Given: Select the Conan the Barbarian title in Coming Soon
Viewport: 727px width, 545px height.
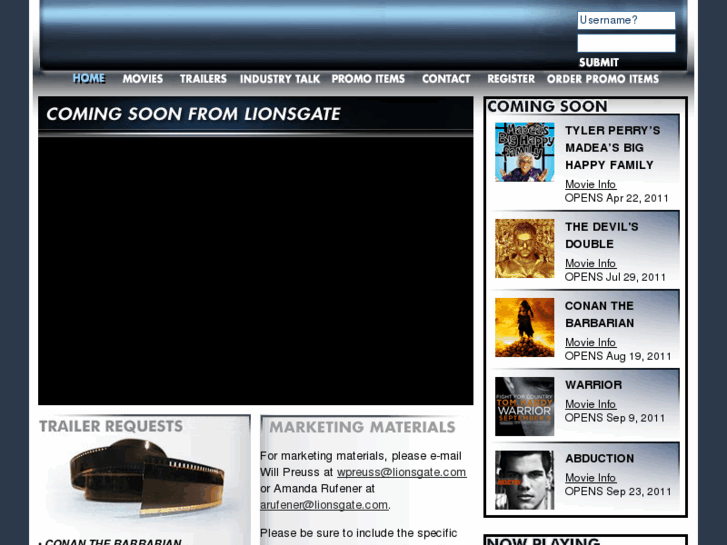Looking at the screenshot, I should (599, 314).
